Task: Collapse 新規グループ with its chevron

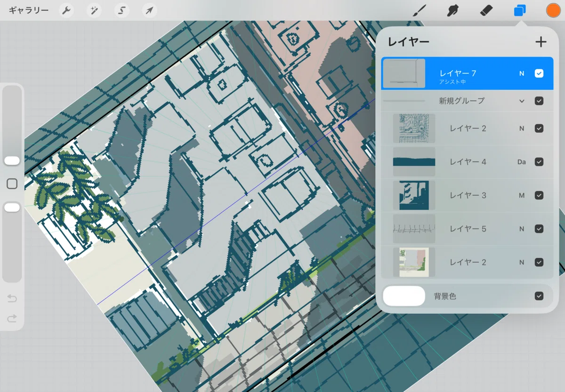Action: point(522,101)
